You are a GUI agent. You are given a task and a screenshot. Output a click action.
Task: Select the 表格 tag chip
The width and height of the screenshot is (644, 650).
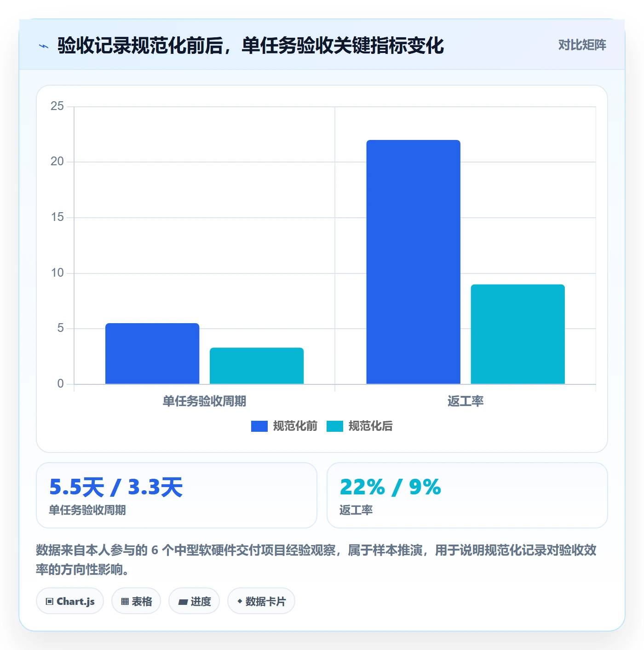click(136, 601)
